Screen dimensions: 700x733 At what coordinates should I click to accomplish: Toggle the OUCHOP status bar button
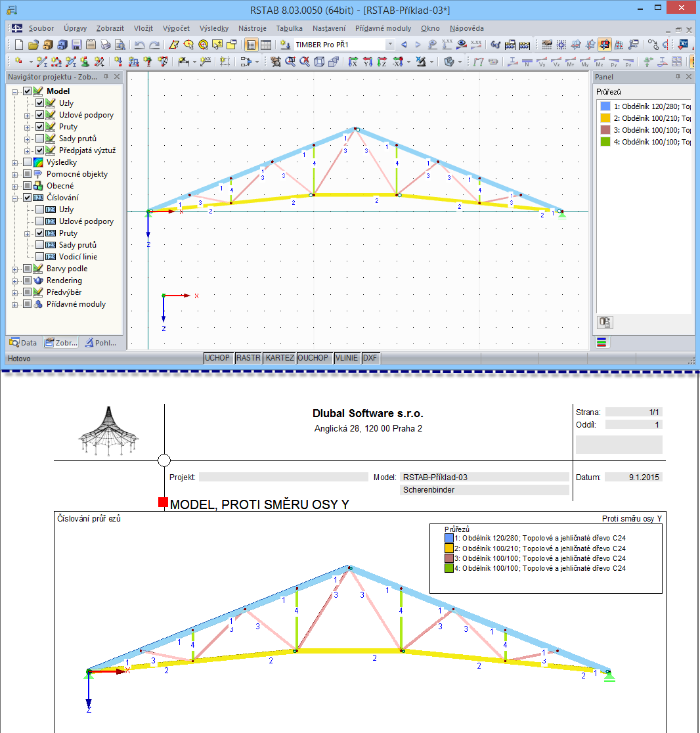coord(314,358)
